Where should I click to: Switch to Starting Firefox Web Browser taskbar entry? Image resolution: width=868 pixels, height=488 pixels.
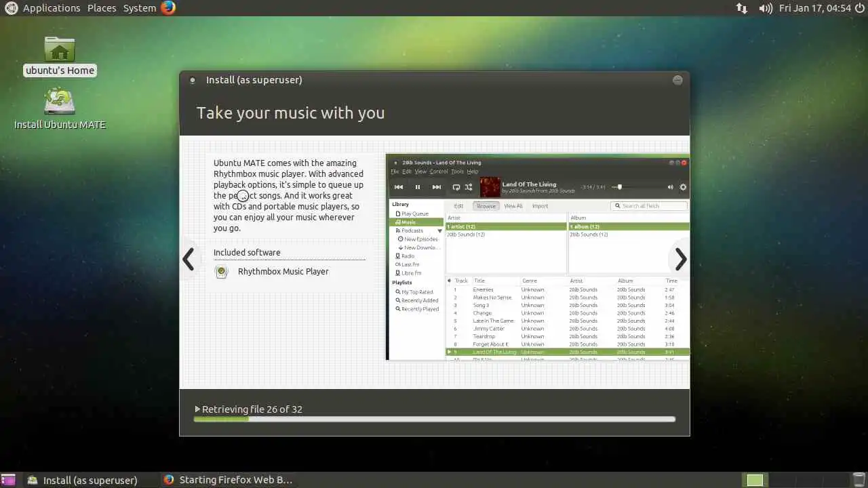pos(229,480)
